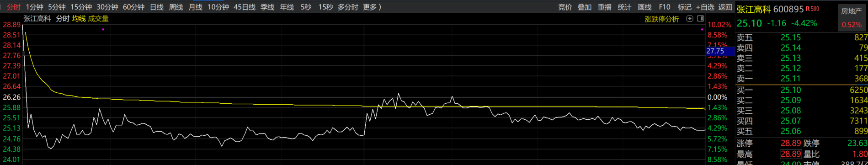Viewport: 868px width, 165px height.
Task: Click the stock code 600895
Action: tap(788, 10)
